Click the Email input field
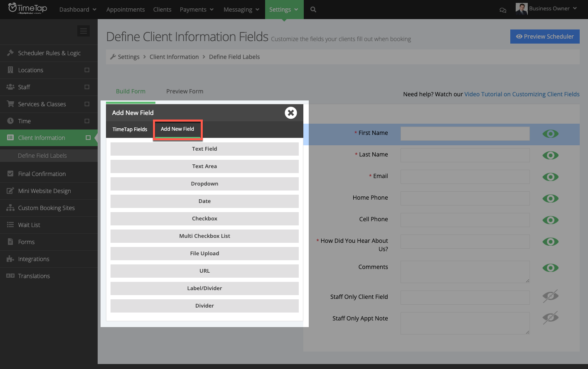 pyautogui.click(x=465, y=177)
